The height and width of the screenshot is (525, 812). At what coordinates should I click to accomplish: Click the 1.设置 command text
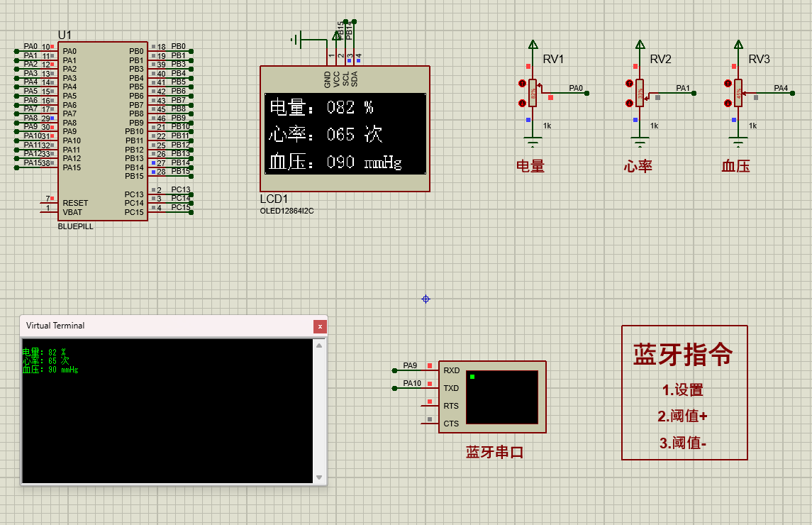683,389
